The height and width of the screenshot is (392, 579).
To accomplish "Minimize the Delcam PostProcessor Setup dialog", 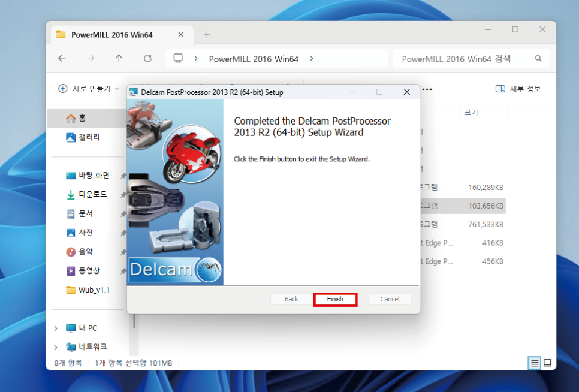I will click(352, 92).
